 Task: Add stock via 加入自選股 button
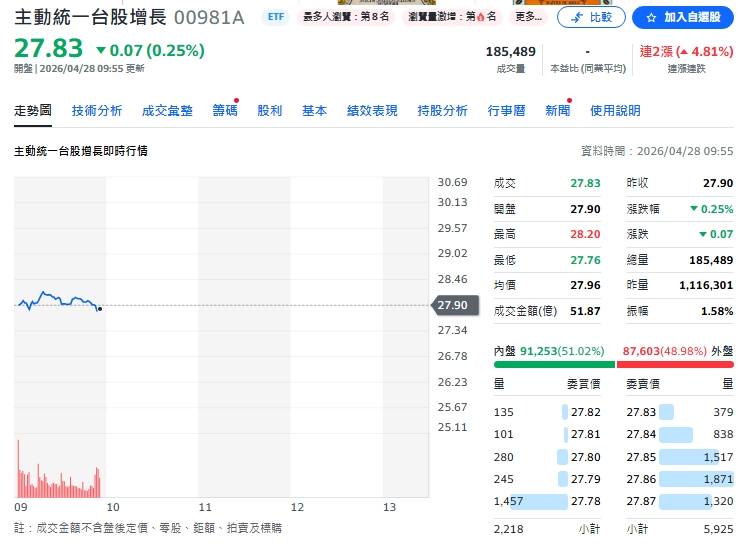685,17
